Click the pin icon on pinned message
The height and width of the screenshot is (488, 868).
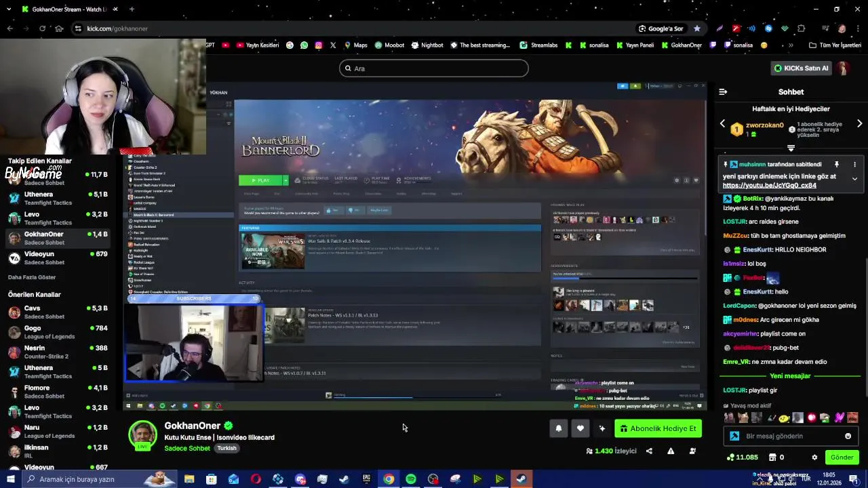tap(836, 165)
